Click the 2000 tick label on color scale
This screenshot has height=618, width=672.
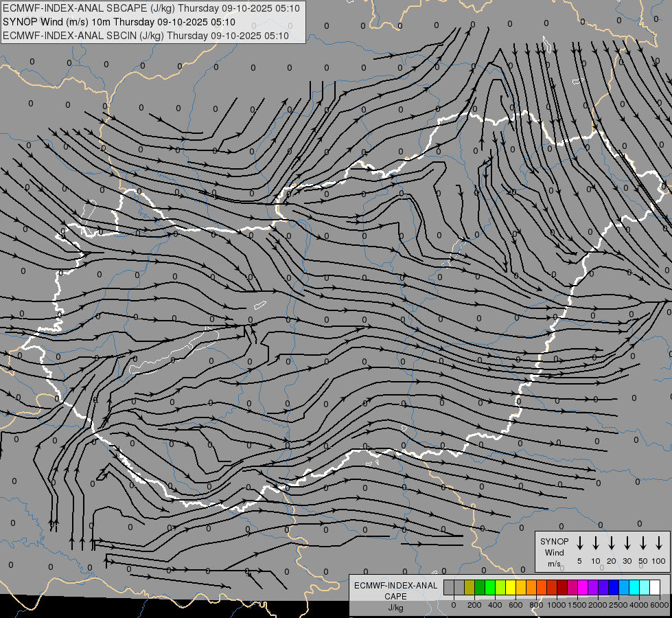tap(597, 605)
